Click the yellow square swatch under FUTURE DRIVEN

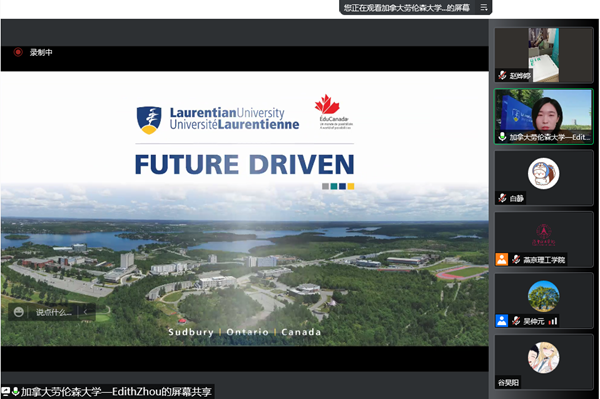[x=351, y=186]
